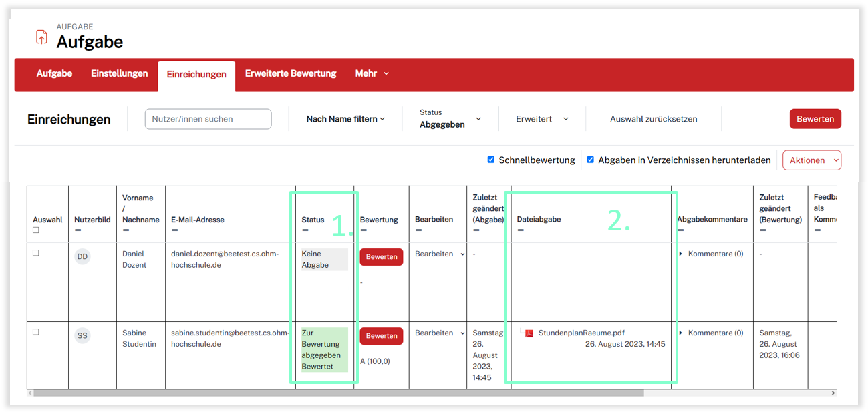Disable the Schnellbewertung checkbox

tap(491, 160)
